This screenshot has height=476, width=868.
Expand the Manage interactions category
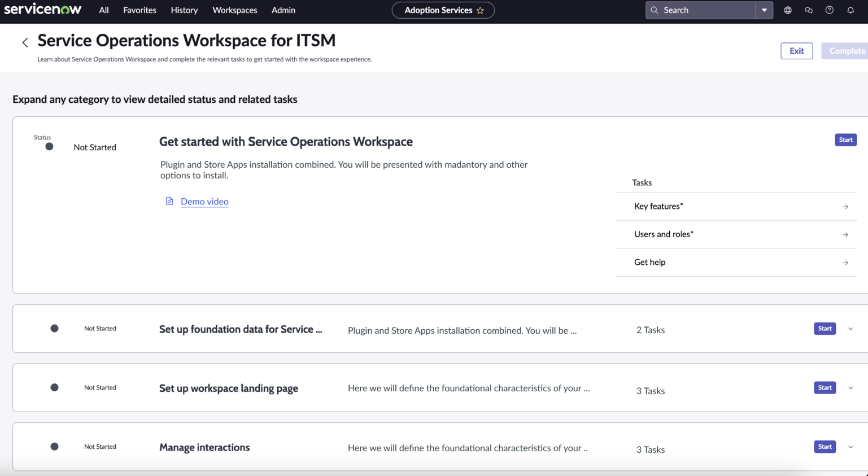click(x=850, y=447)
